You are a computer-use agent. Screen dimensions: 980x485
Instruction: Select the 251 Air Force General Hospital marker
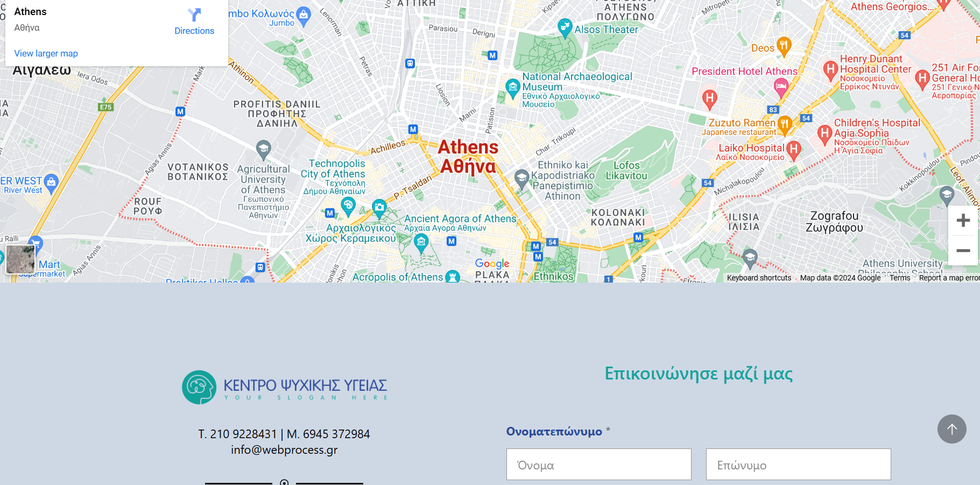point(922,80)
